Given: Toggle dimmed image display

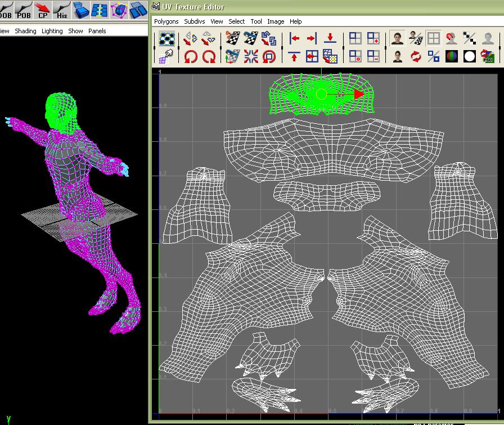Looking at the screenshot, I should point(489,38).
